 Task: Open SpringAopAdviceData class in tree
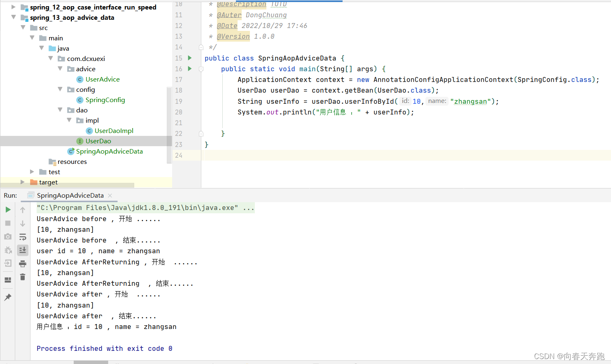coord(109,151)
